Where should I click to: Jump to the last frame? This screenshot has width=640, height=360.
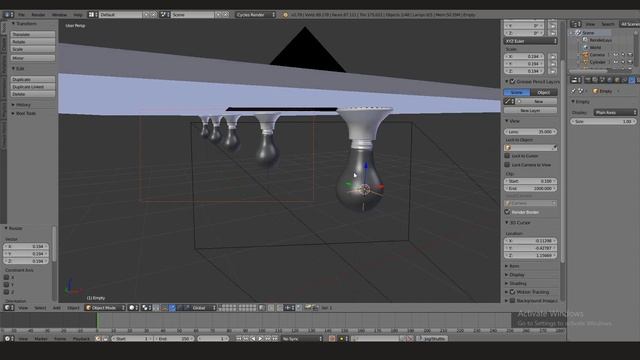tap(275, 339)
